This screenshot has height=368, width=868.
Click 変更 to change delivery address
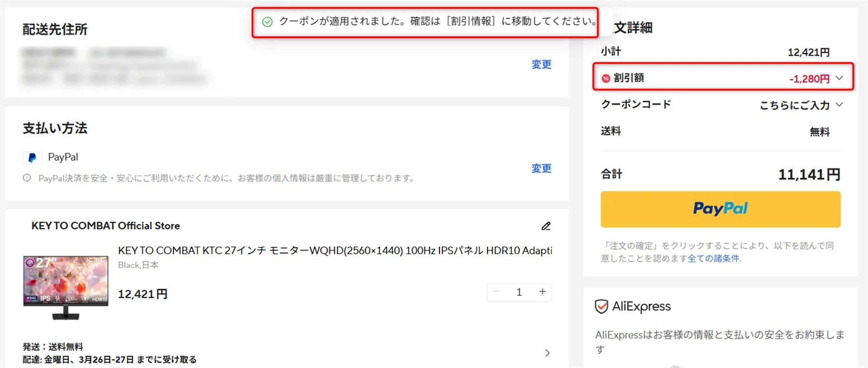coord(541,65)
